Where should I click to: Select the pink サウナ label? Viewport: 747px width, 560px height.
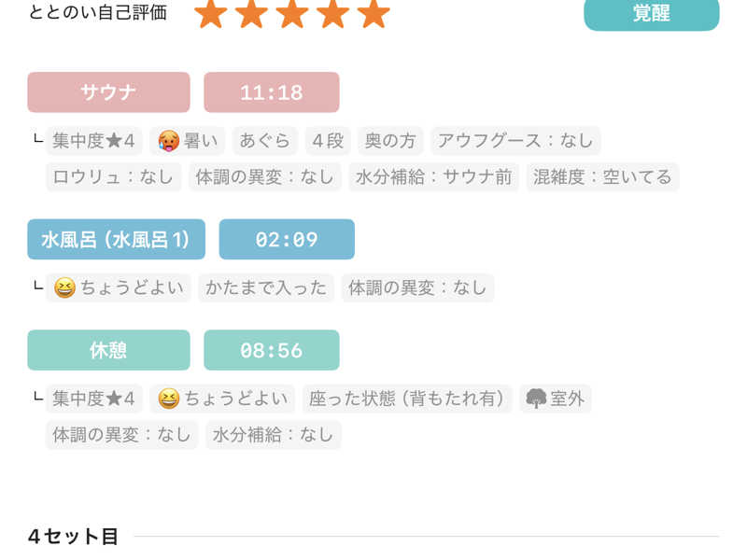click(108, 92)
